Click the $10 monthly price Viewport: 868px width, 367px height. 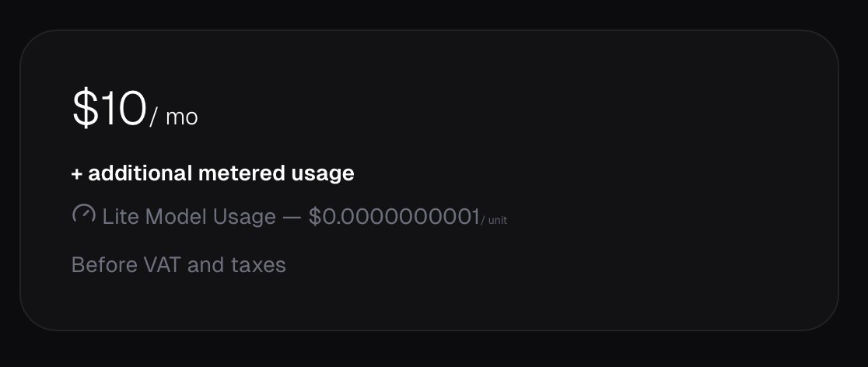pyautogui.click(x=109, y=109)
